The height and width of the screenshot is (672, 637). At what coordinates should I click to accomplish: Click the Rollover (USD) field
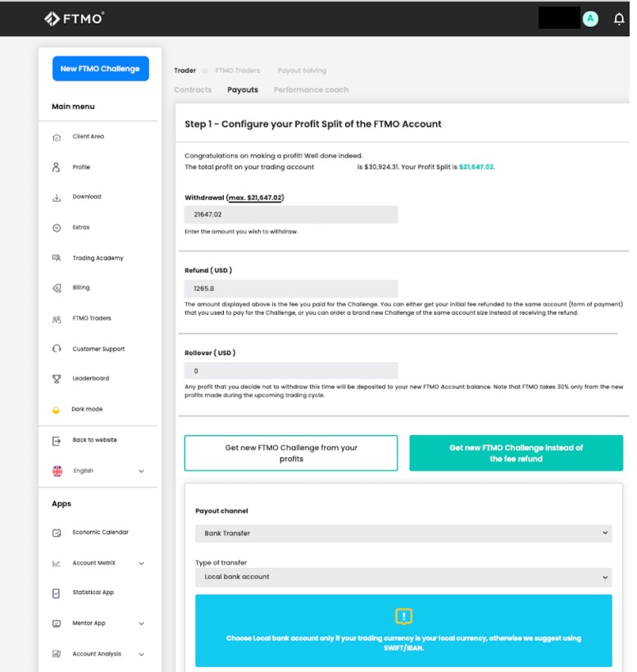click(291, 370)
